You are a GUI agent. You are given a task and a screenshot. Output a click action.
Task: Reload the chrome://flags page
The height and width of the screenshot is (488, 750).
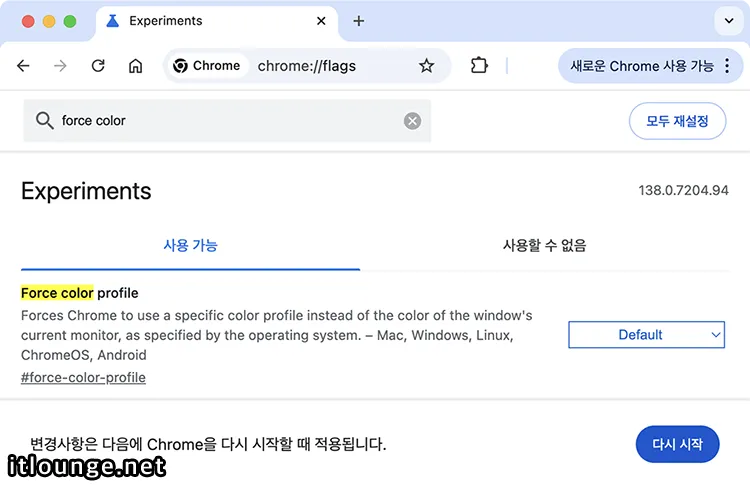coord(98,66)
